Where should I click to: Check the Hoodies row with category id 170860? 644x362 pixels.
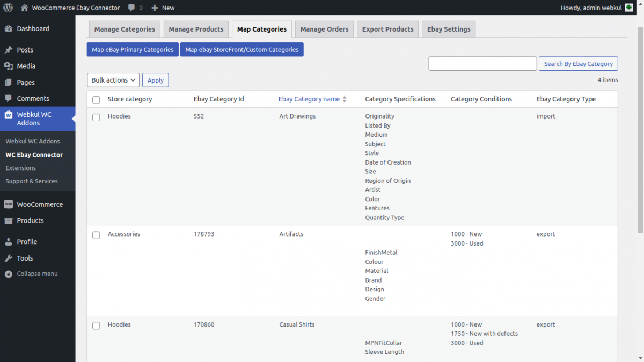(x=96, y=326)
